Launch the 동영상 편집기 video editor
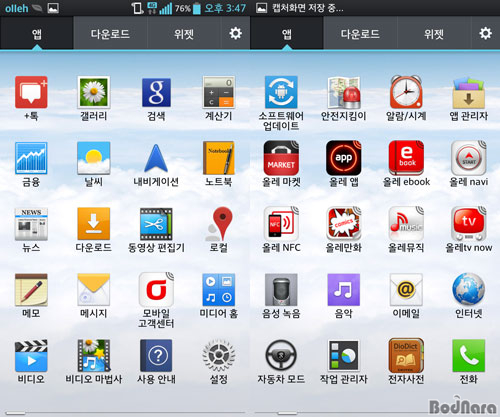The width and height of the screenshot is (500, 417). coord(156,224)
